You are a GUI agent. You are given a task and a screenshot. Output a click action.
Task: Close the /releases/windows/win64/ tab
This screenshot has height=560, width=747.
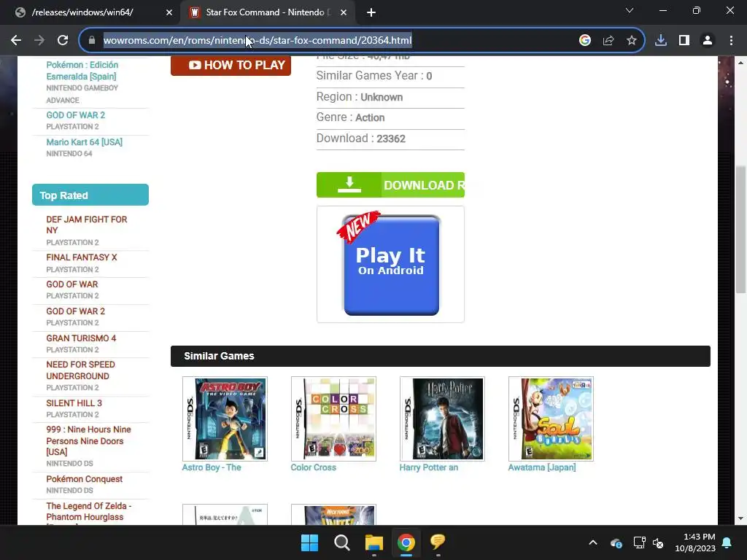169,12
